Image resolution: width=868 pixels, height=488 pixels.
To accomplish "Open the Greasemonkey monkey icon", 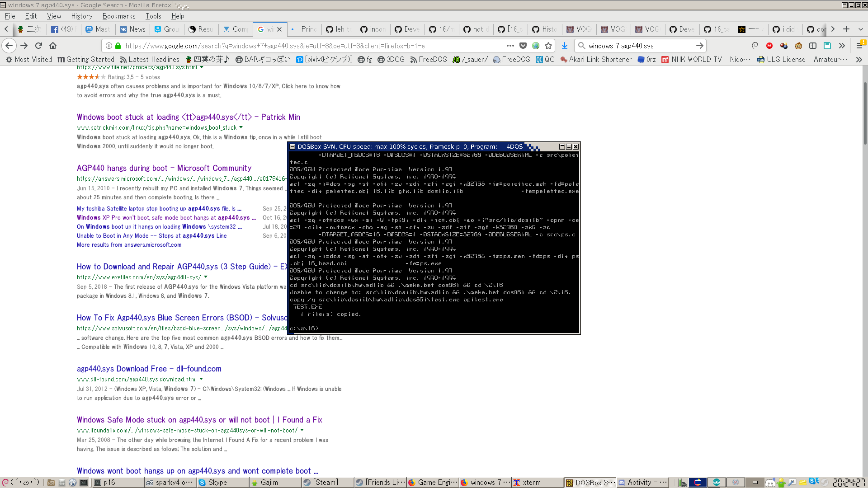I will (798, 46).
